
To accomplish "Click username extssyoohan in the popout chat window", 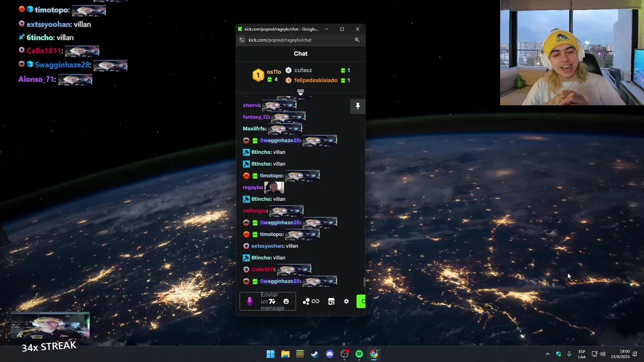I will [x=268, y=246].
